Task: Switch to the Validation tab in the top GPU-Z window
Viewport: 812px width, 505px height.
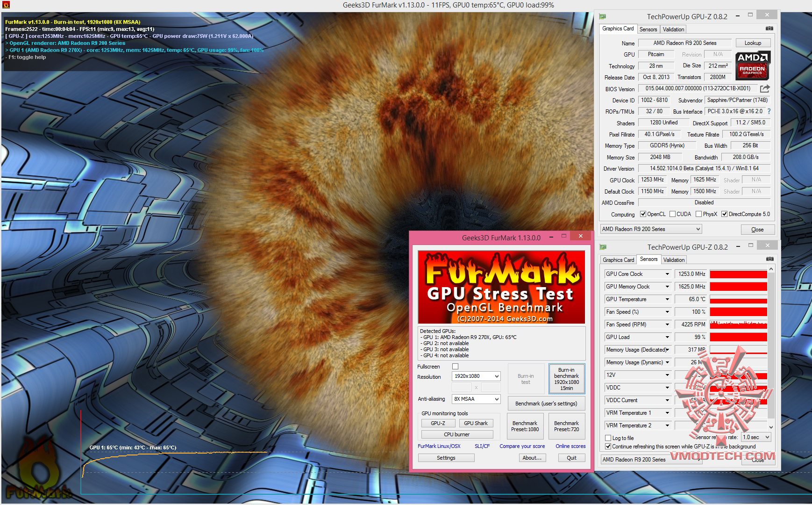Action: pyautogui.click(x=673, y=29)
